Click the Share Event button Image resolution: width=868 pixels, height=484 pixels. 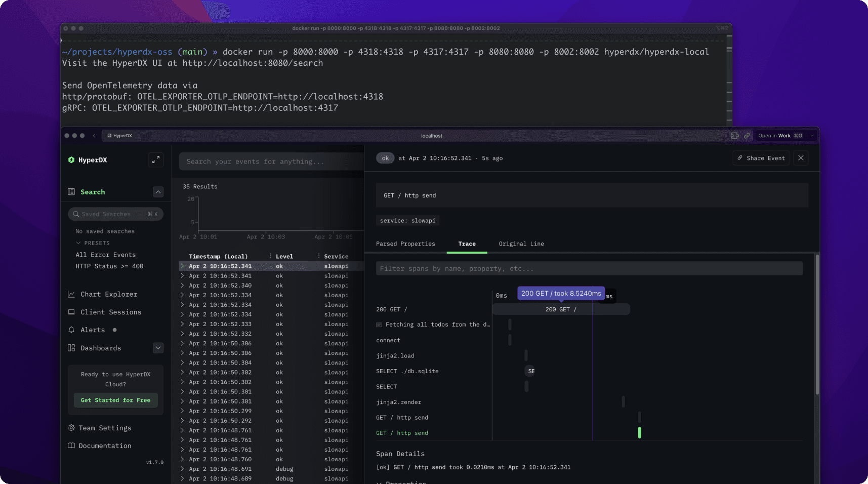click(761, 158)
